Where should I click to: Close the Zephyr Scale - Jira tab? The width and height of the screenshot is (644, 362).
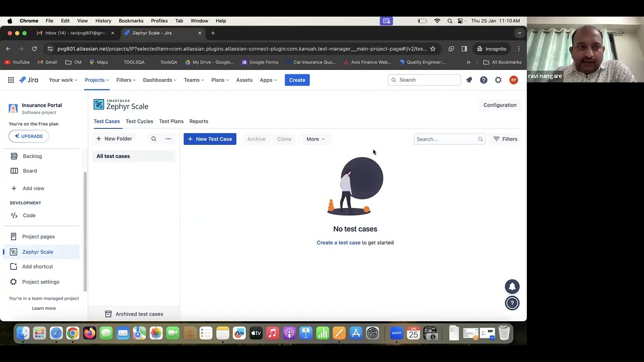tap(200, 33)
